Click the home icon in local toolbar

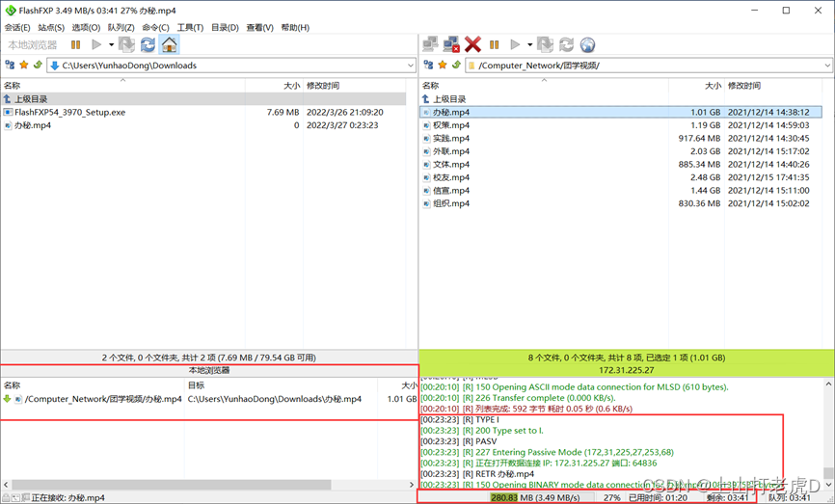(169, 44)
